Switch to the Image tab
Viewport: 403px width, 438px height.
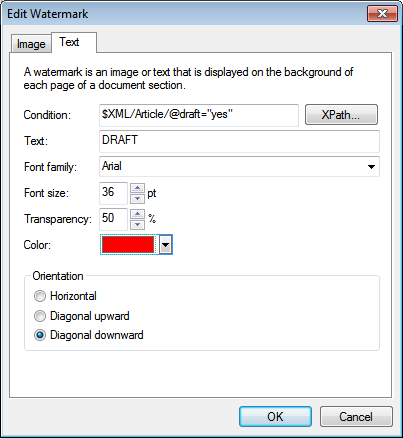(x=31, y=44)
